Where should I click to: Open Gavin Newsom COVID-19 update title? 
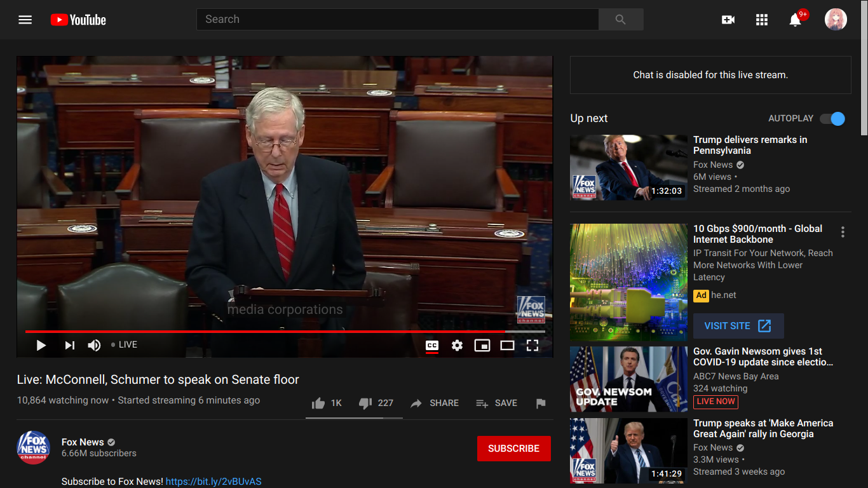763,356
